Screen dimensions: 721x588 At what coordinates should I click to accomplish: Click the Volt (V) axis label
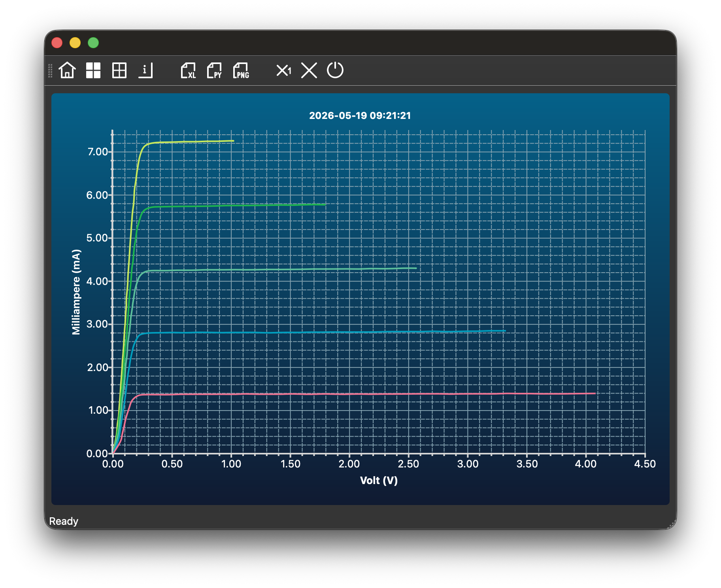pos(379,481)
